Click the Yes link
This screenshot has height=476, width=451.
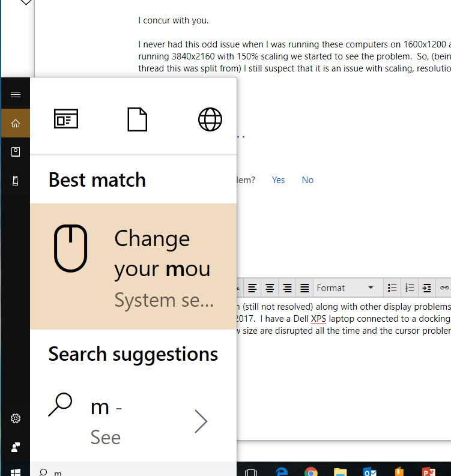(x=278, y=180)
